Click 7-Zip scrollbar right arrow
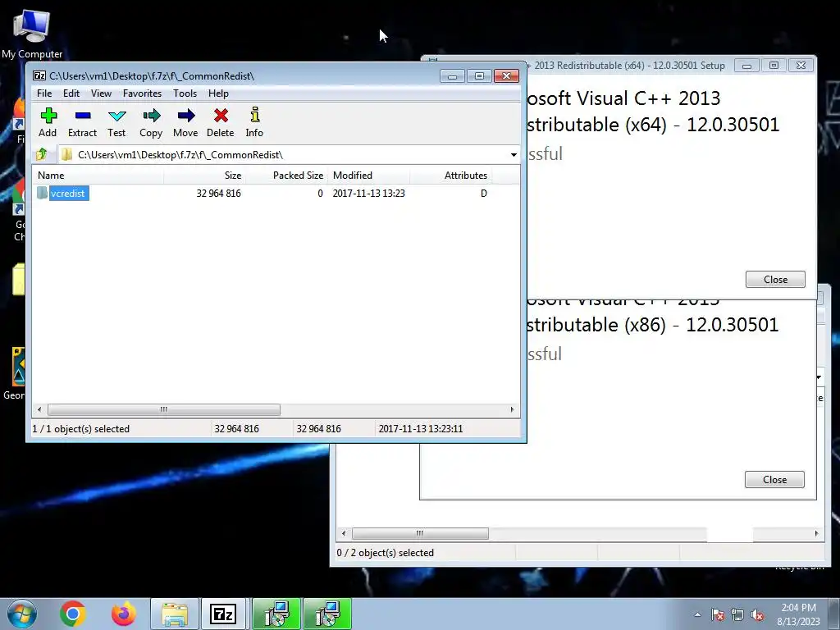The image size is (840, 630). point(512,410)
